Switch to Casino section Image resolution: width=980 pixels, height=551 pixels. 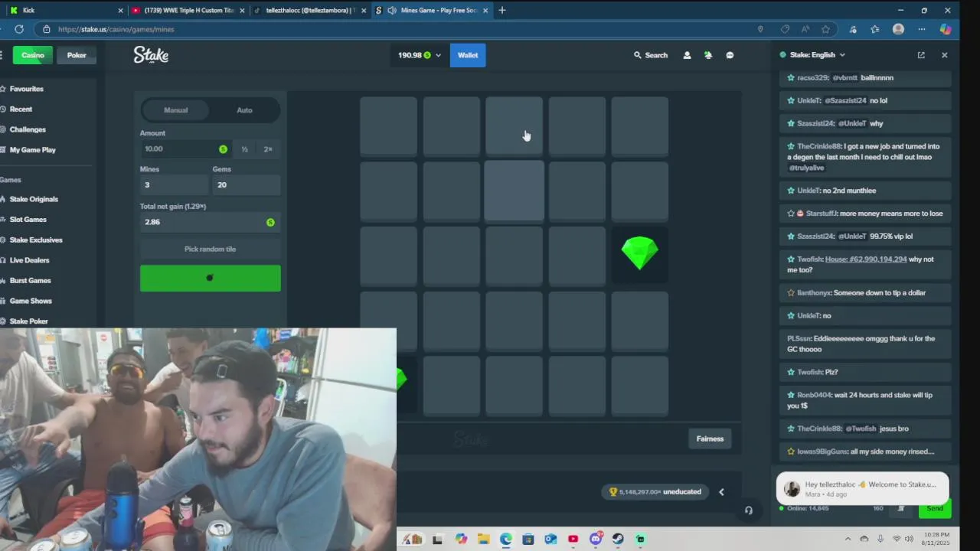pyautogui.click(x=33, y=55)
